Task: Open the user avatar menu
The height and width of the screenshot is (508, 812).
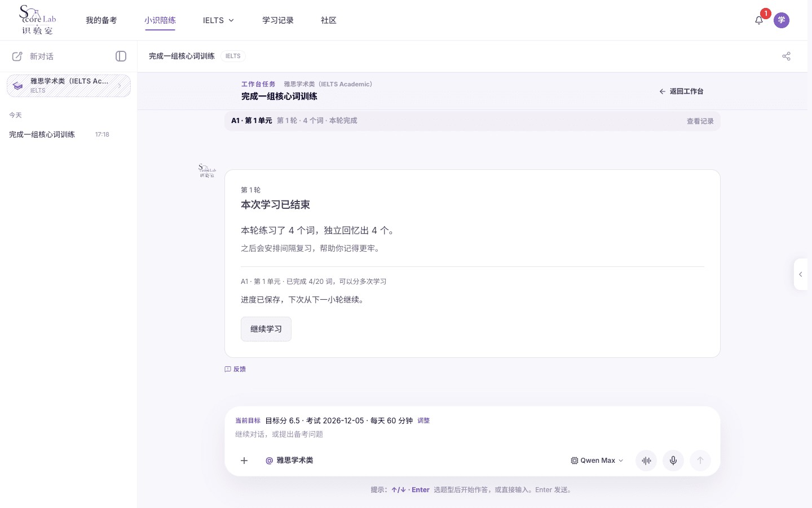Action: point(782,20)
